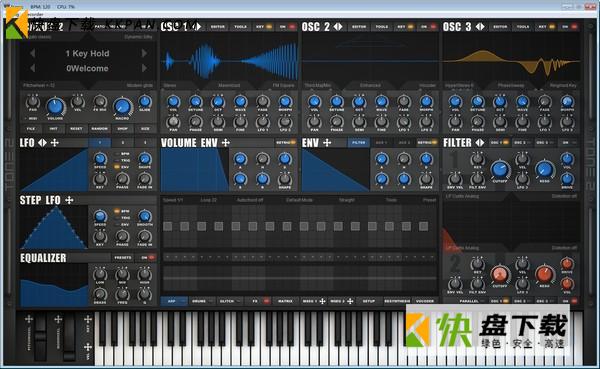Click the Step LFO Smooth knob

[x=145, y=216]
